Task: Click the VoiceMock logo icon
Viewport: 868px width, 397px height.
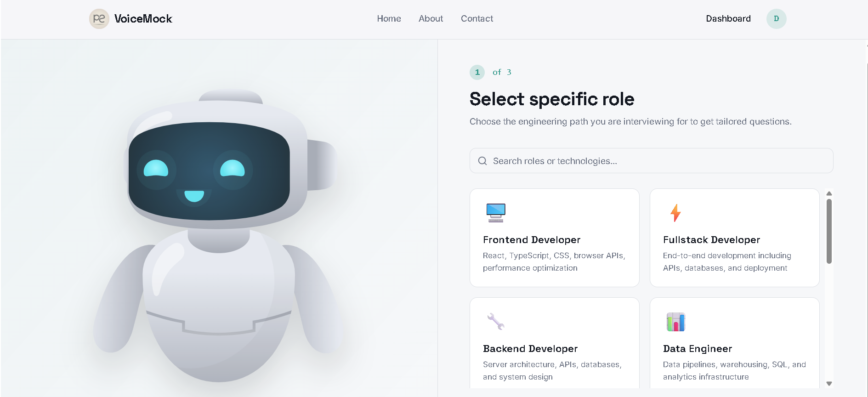Action: 99,19
